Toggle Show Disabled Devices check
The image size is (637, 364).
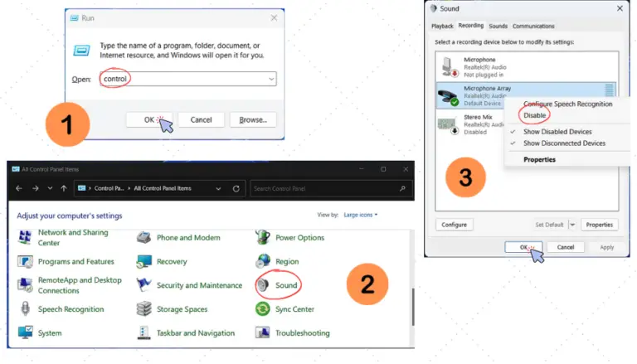(x=513, y=132)
